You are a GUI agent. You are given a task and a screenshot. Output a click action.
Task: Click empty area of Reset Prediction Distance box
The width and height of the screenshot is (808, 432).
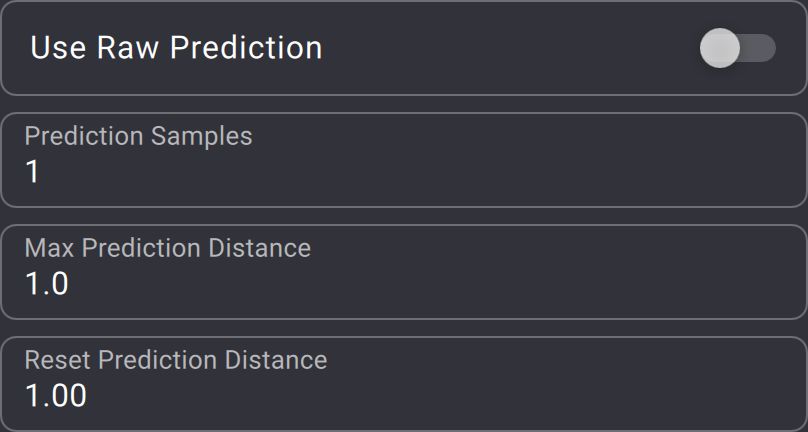tap(550, 384)
